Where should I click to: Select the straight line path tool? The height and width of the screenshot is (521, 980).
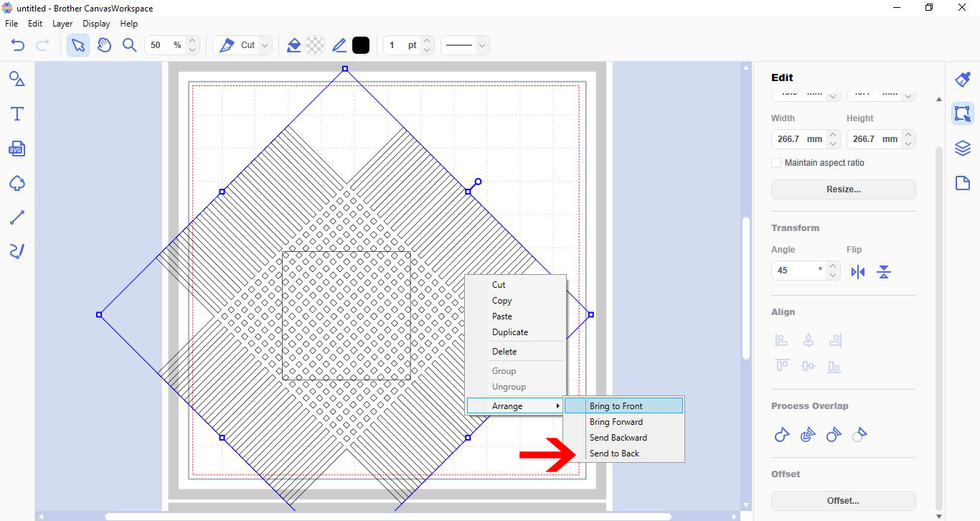17,217
